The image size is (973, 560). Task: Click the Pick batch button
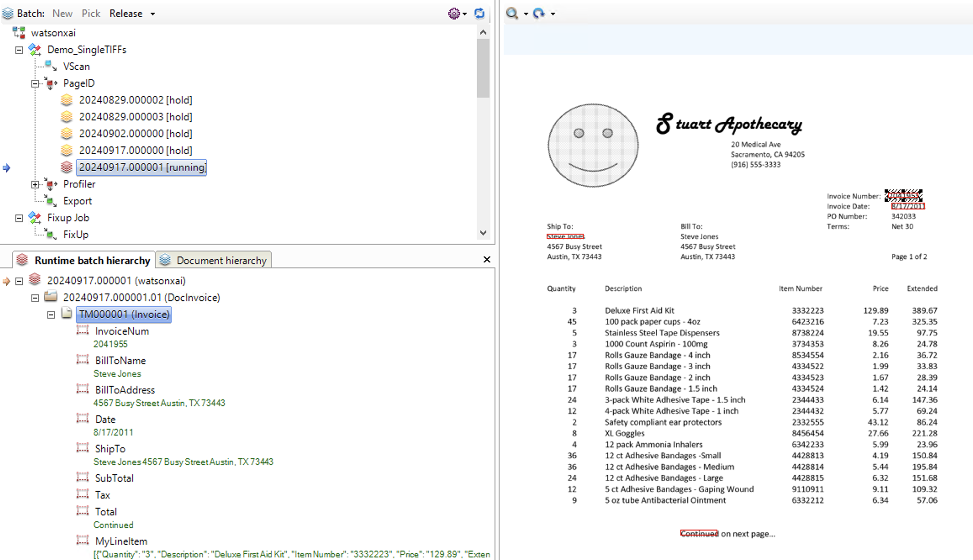(x=91, y=13)
